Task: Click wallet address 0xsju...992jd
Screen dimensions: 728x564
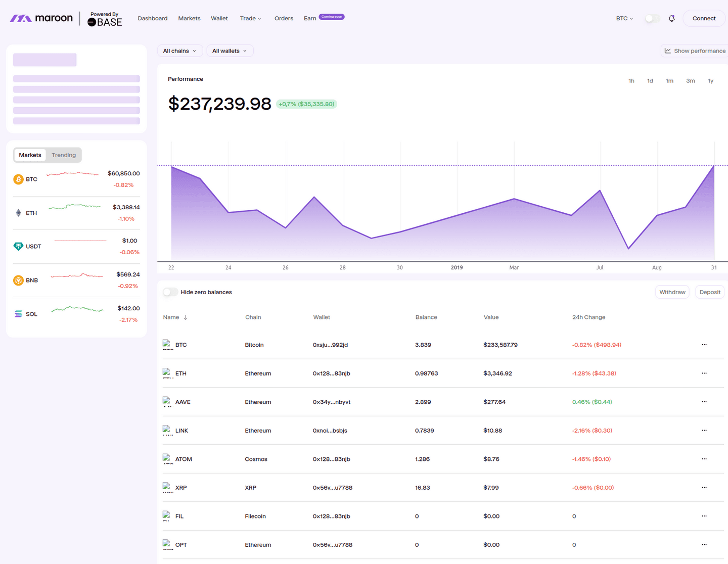Action: click(x=330, y=345)
